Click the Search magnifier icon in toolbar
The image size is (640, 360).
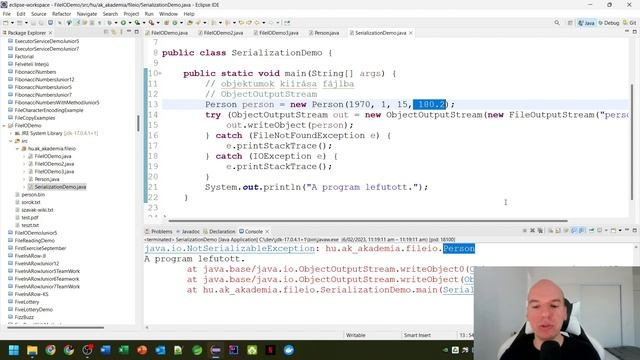click(557, 23)
